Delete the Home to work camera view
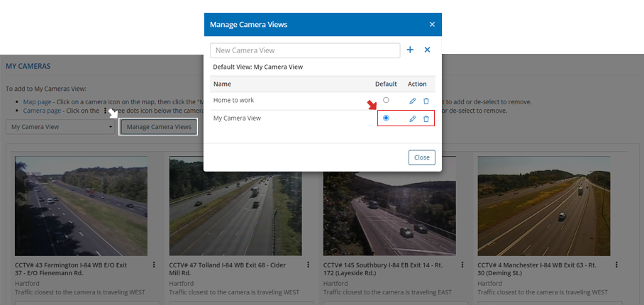The image size is (644, 305). click(x=426, y=101)
